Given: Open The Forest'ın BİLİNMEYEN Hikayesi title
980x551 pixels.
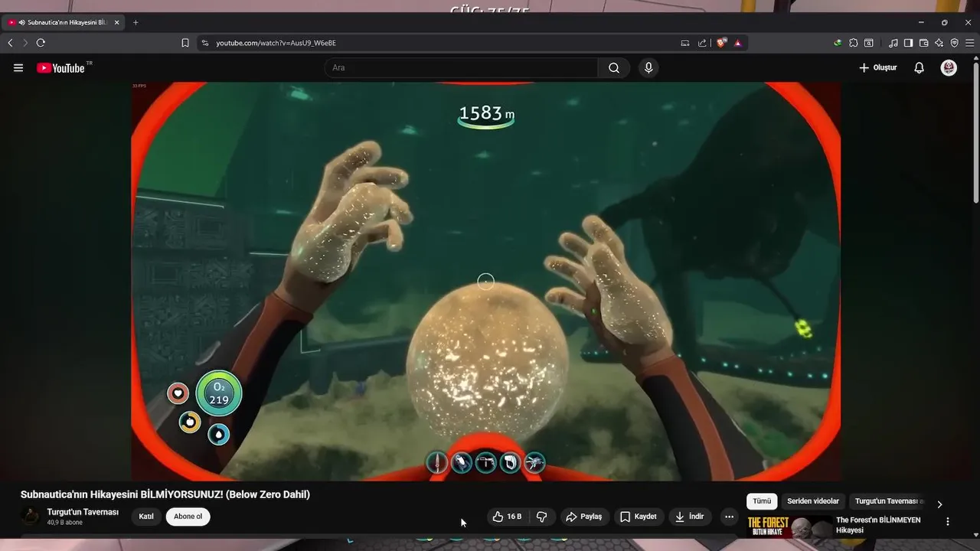Looking at the screenshot, I should coord(878,525).
